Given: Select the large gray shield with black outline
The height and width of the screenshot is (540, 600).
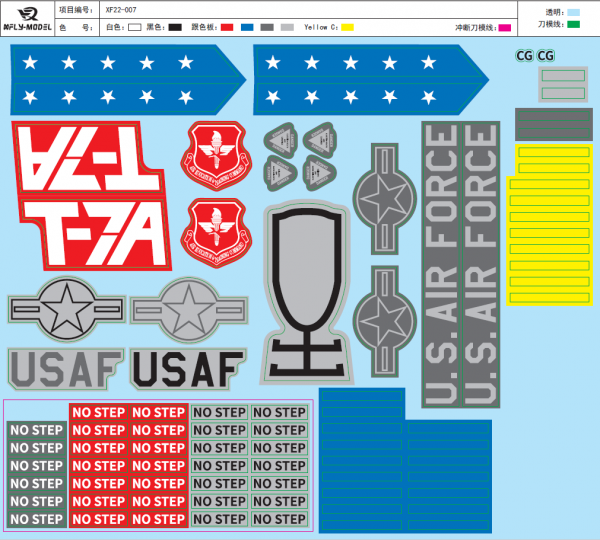Looking at the screenshot, I should (307, 293).
